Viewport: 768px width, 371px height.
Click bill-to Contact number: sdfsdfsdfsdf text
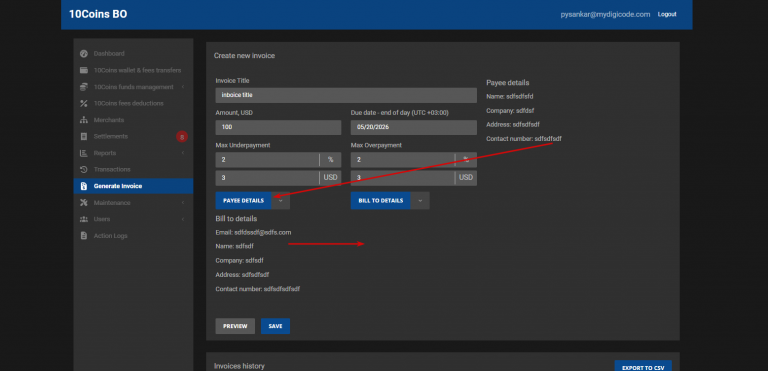pos(258,289)
